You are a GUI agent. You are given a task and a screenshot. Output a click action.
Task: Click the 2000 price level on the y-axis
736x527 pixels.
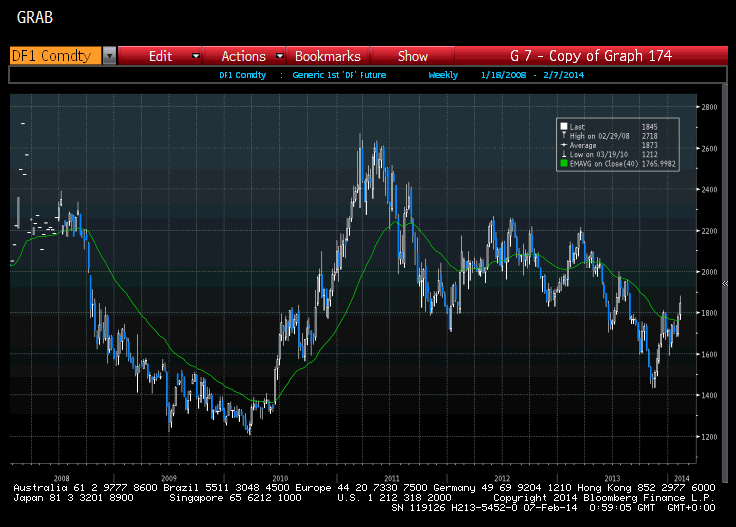click(x=710, y=272)
